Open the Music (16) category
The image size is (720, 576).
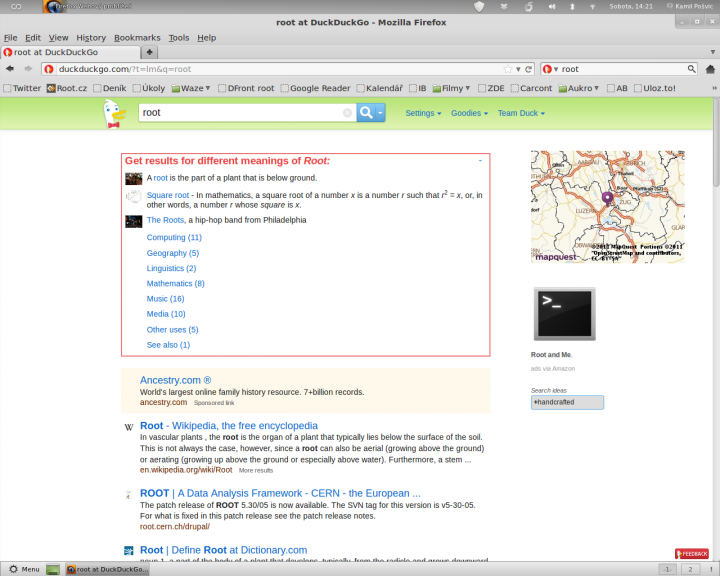165,299
